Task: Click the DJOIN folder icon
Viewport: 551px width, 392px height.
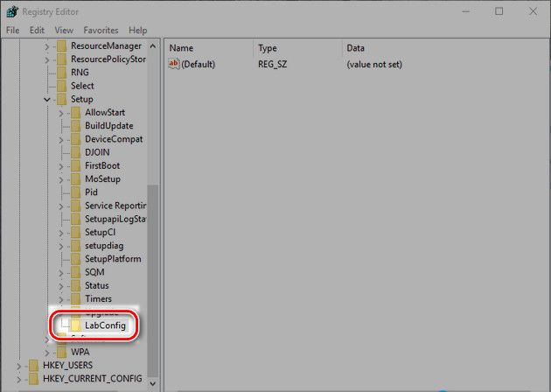Action: pyautogui.click(x=76, y=152)
